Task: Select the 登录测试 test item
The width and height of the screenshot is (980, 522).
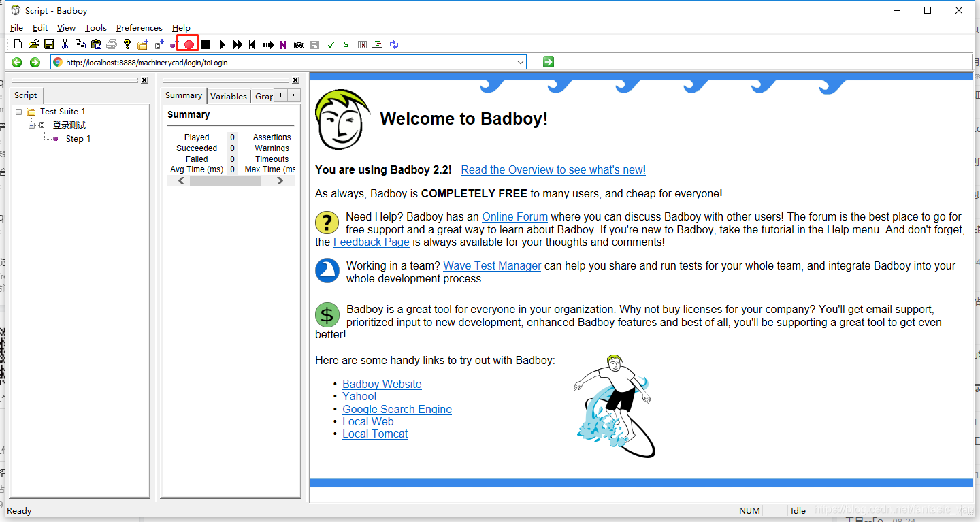Action: click(x=69, y=125)
